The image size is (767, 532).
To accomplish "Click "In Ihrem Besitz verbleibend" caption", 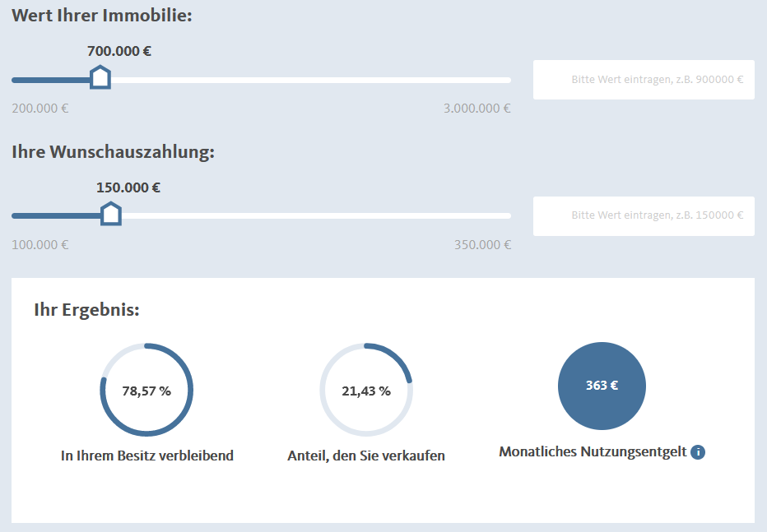I will tap(147, 456).
